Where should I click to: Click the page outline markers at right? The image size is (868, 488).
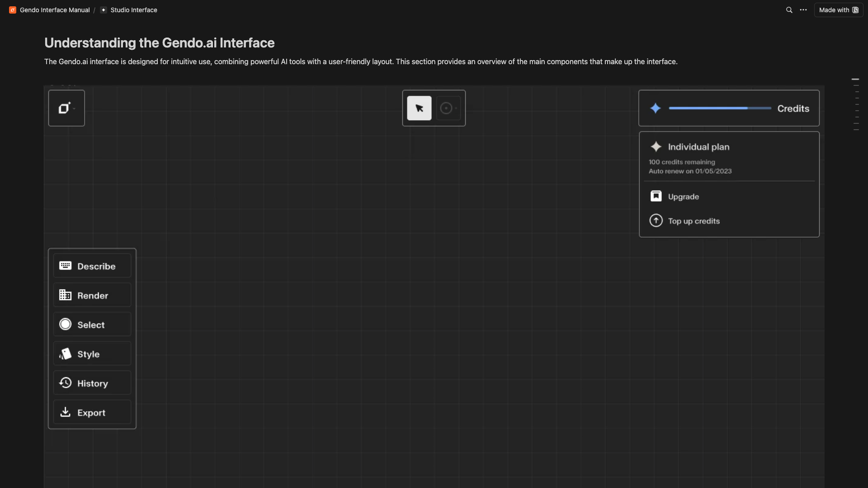tap(855, 104)
